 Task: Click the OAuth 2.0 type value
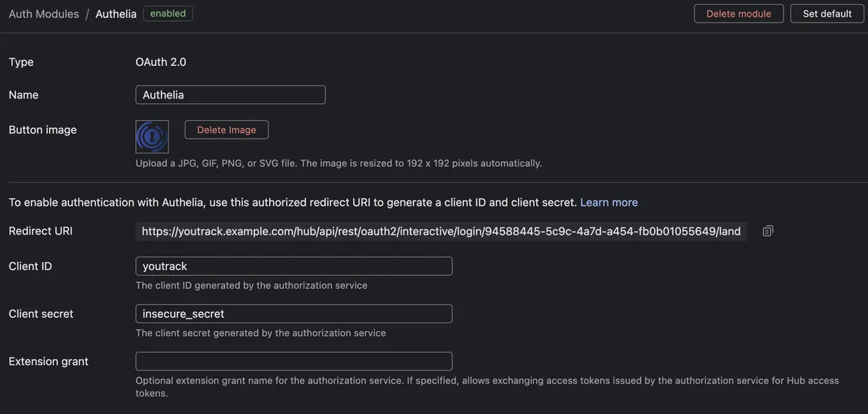pos(161,62)
